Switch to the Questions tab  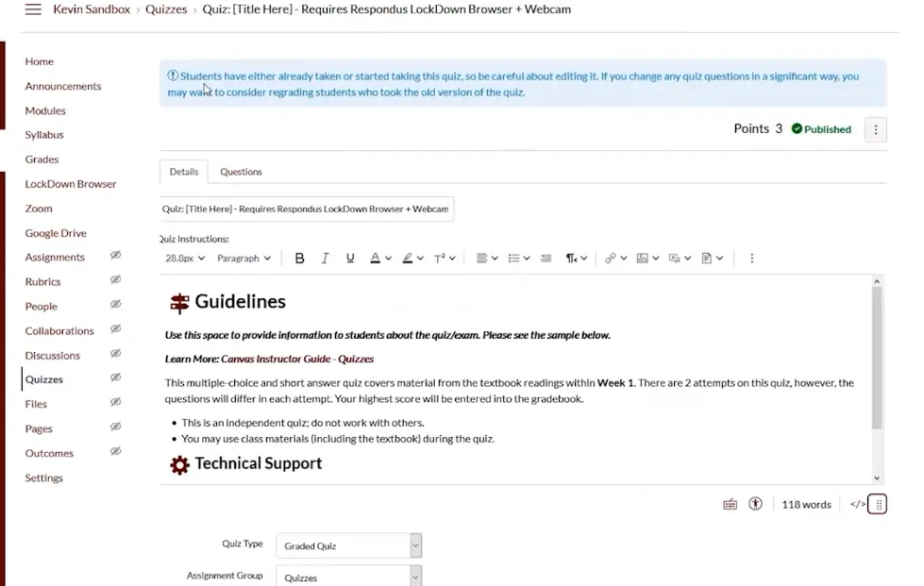click(x=241, y=172)
